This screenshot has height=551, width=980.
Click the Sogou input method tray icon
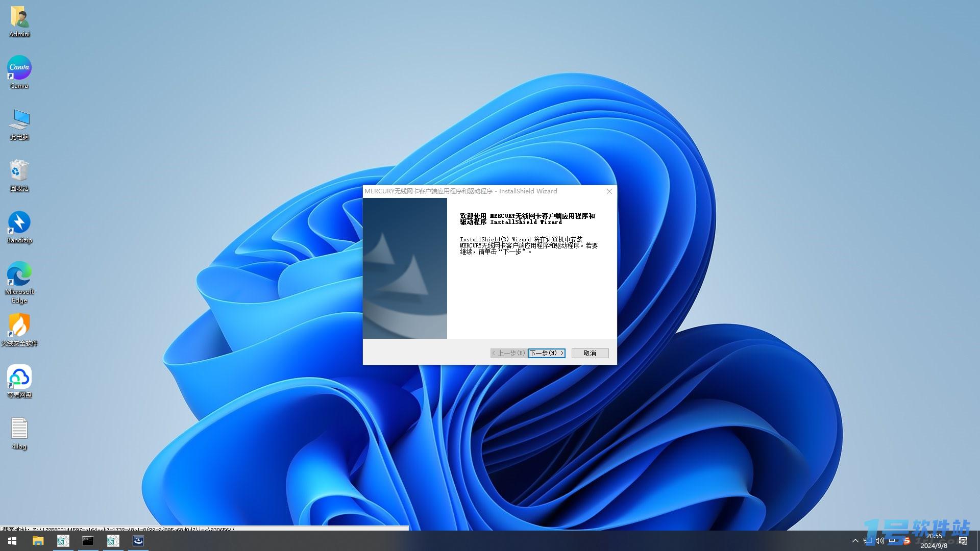click(x=906, y=541)
